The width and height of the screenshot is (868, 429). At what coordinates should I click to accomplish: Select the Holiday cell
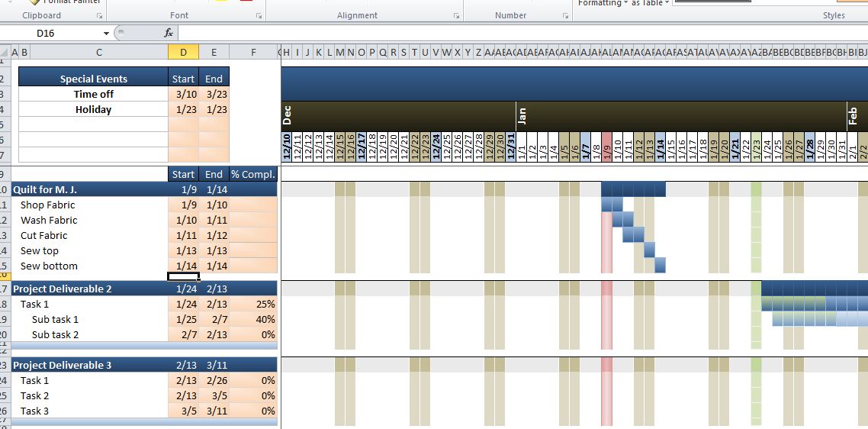[94, 109]
